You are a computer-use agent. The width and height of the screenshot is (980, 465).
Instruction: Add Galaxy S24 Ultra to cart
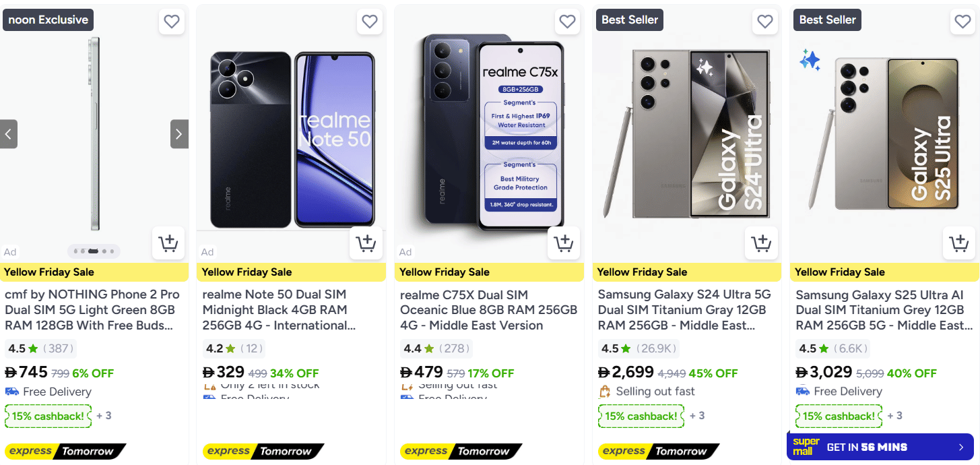[762, 243]
